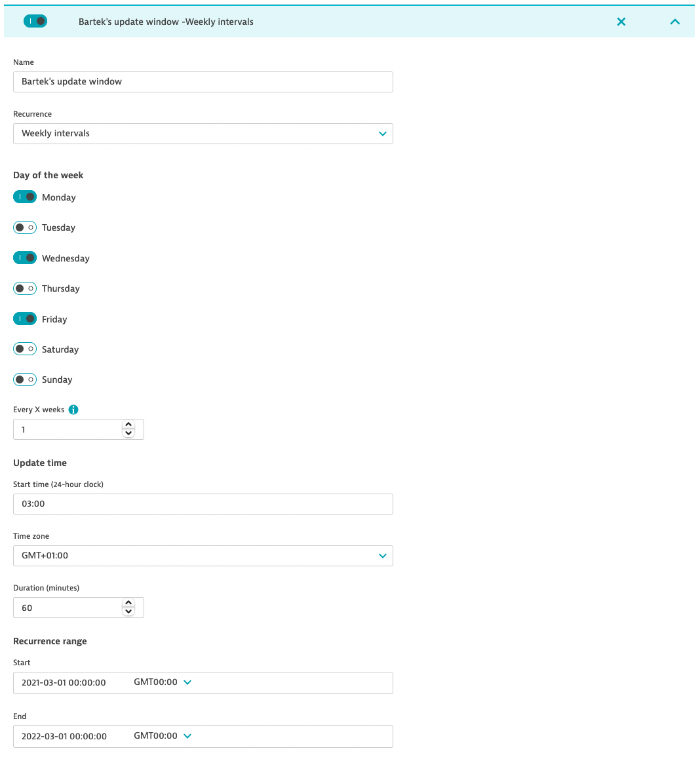Click the "End" label under Recurrence range
Screen dimensions: 700x759
(x=20, y=716)
